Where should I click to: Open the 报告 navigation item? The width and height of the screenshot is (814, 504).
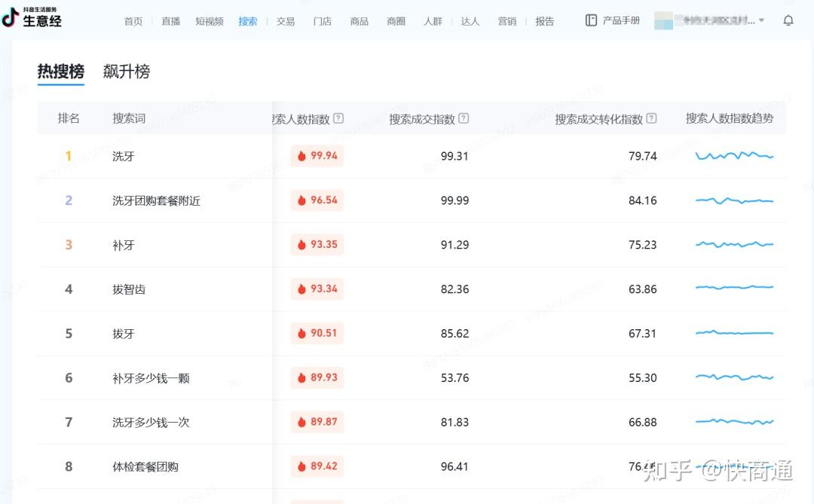tap(545, 21)
